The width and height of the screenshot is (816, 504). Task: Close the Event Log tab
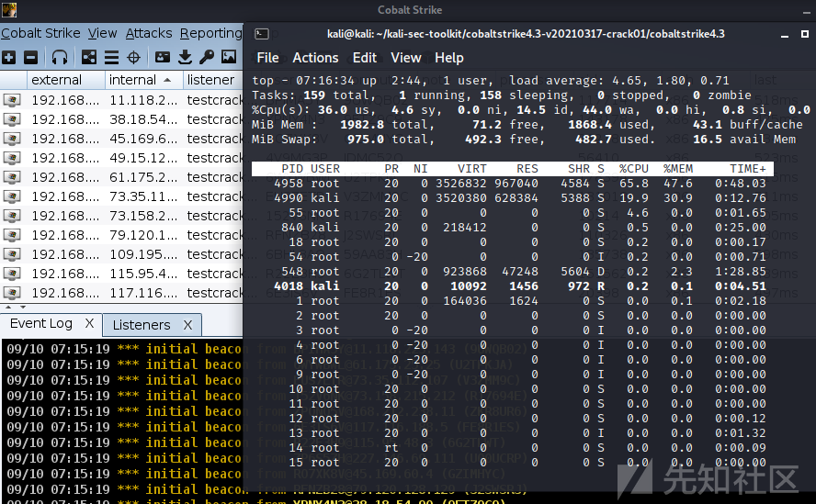(89, 323)
